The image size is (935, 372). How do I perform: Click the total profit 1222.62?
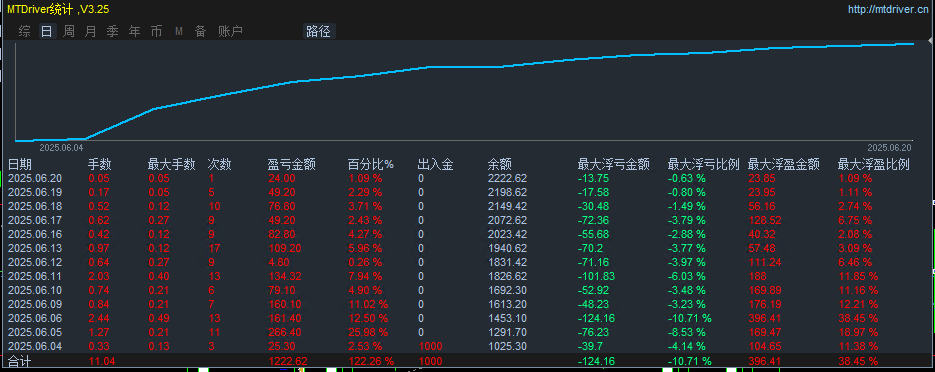(287, 361)
